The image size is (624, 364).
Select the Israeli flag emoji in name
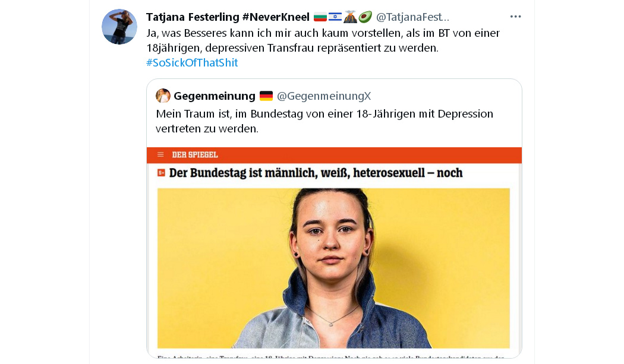(335, 17)
